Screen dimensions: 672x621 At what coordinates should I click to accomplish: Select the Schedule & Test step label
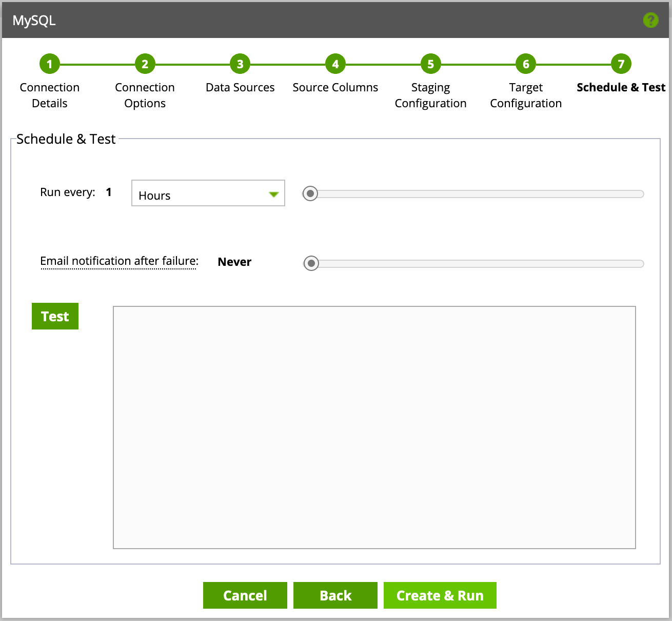[621, 87]
